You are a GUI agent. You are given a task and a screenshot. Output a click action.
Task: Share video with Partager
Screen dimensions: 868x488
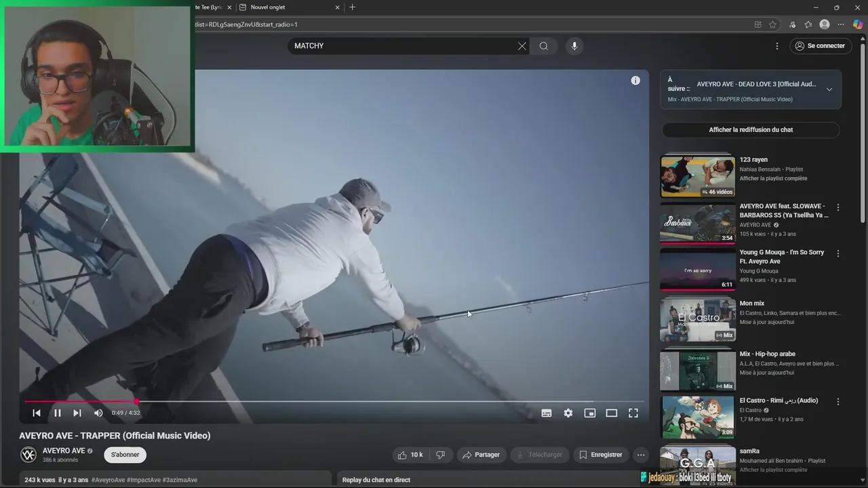pyautogui.click(x=482, y=455)
